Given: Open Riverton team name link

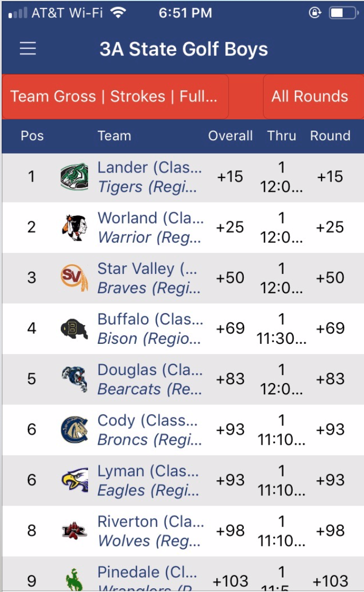Looking at the screenshot, I should click(x=150, y=522).
